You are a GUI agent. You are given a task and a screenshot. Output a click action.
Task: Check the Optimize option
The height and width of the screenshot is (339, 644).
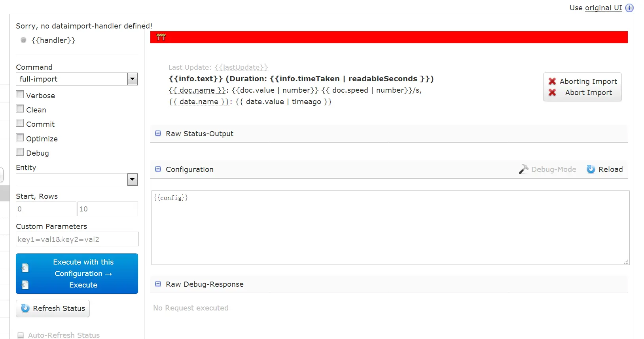(x=20, y=137)
